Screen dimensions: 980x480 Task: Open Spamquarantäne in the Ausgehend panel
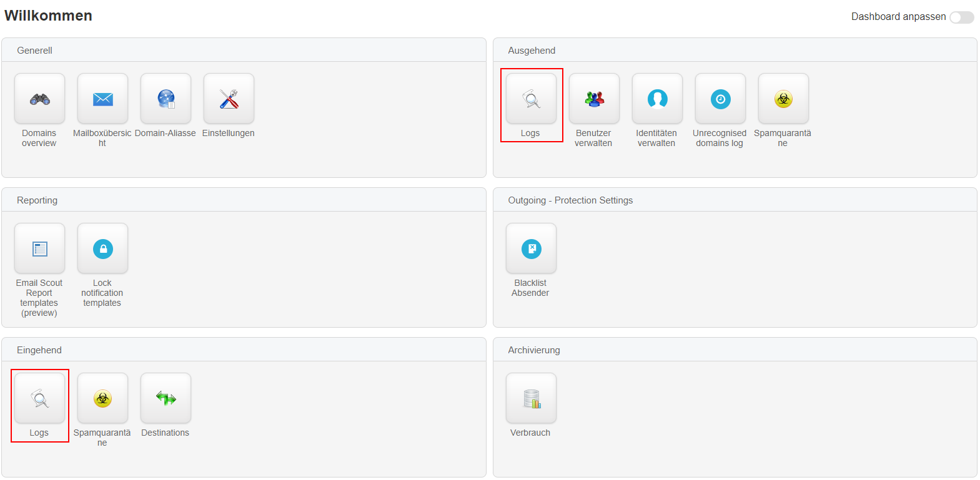coord(783,99)
